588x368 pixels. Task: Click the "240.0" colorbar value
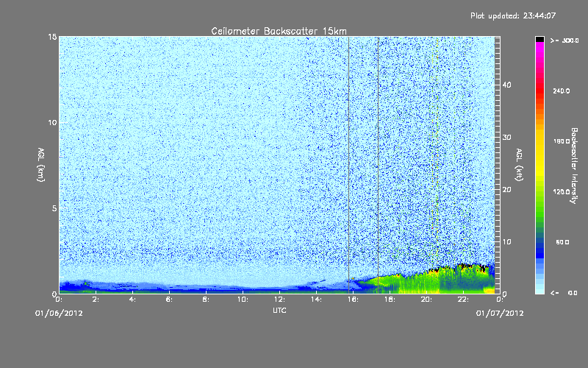[x=562, y=91]
